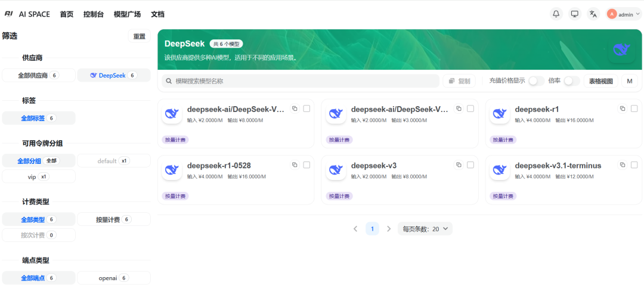Open the 首页 nav item

(x=67, y=14)
